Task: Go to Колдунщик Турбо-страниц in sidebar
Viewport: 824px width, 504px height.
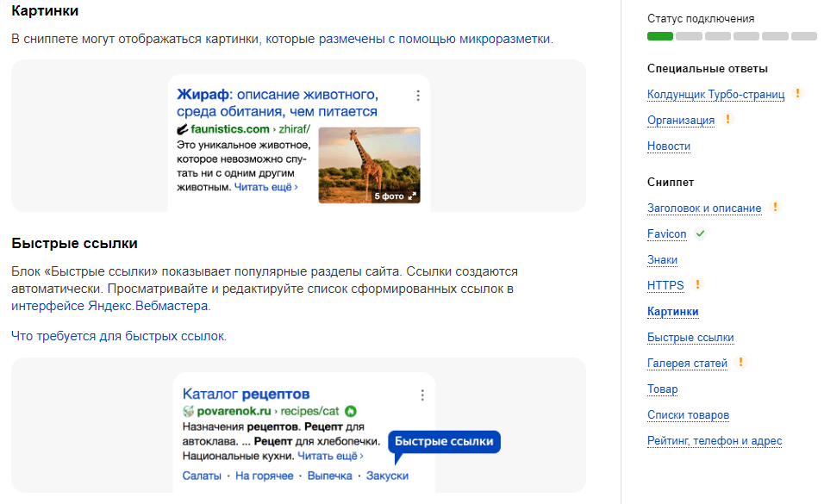Action: point(715,95)
